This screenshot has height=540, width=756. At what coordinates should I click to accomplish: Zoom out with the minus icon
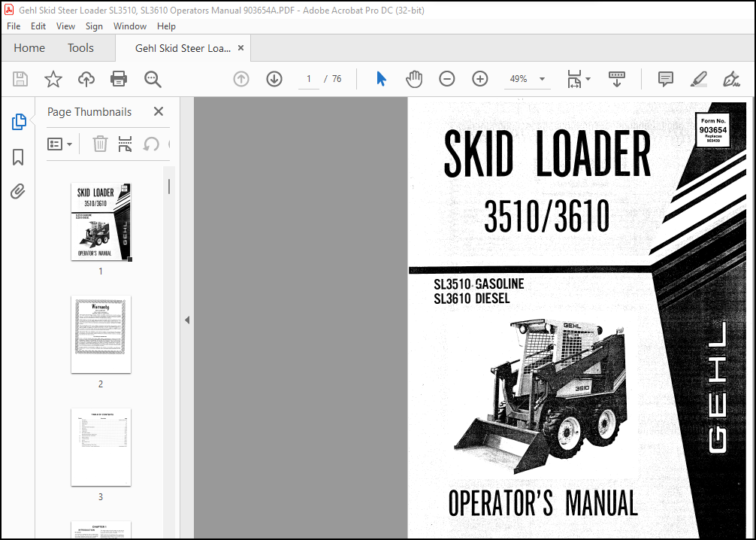click(x=447, y=79)
